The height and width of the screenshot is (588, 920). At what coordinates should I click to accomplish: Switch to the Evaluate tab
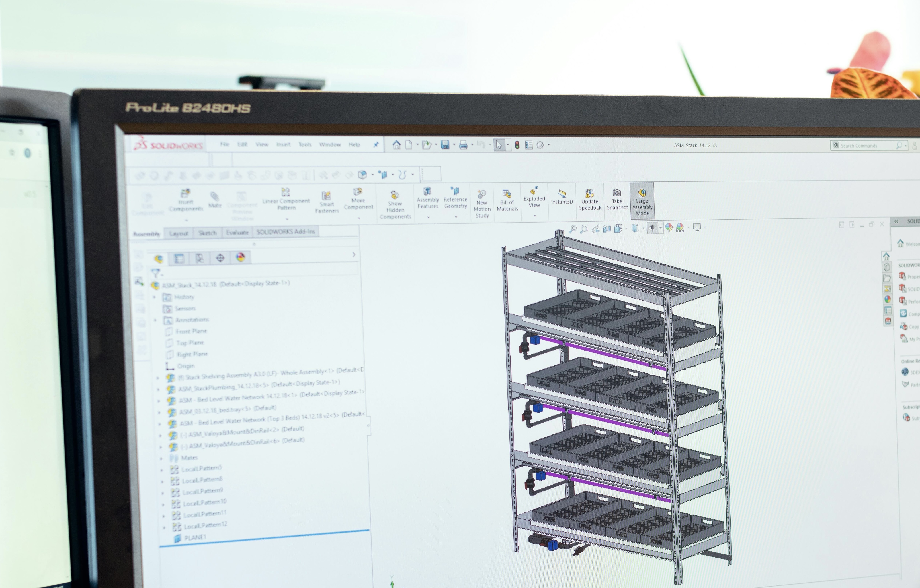tap(237, 233)
